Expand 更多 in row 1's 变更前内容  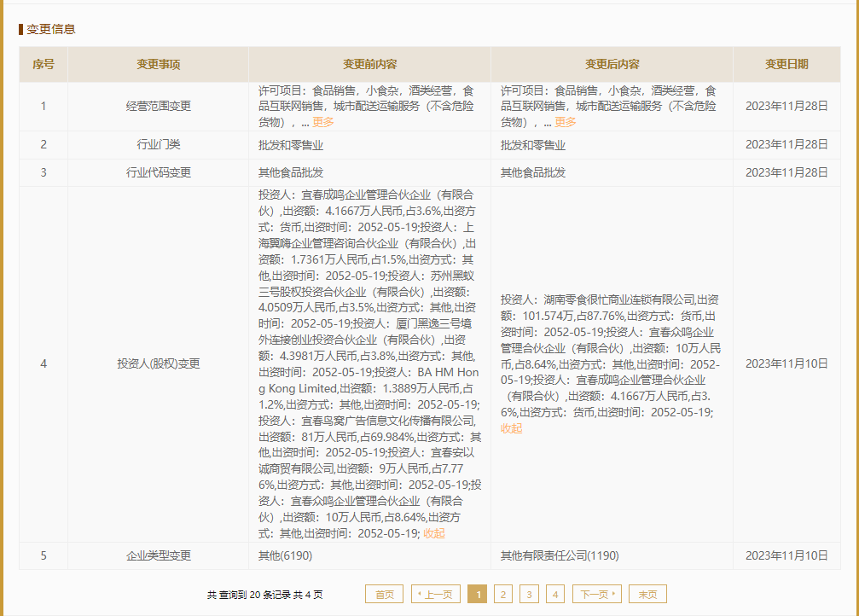322,122
